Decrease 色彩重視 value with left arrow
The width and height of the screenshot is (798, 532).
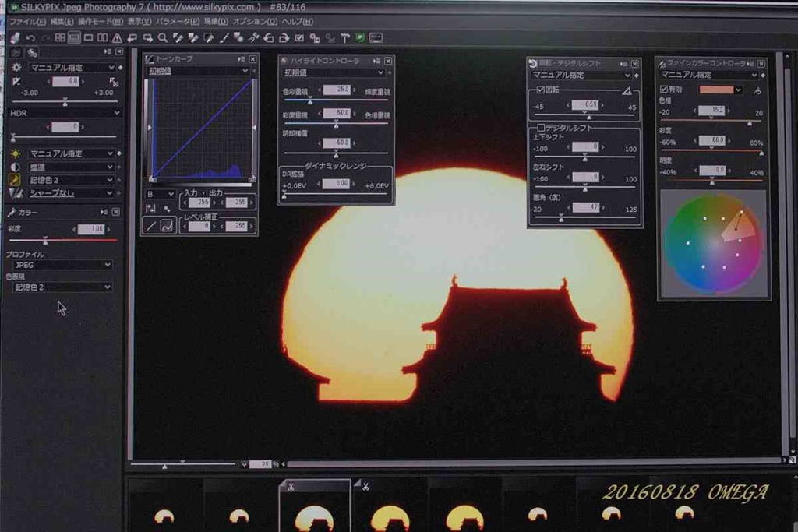tap(320, 90)
